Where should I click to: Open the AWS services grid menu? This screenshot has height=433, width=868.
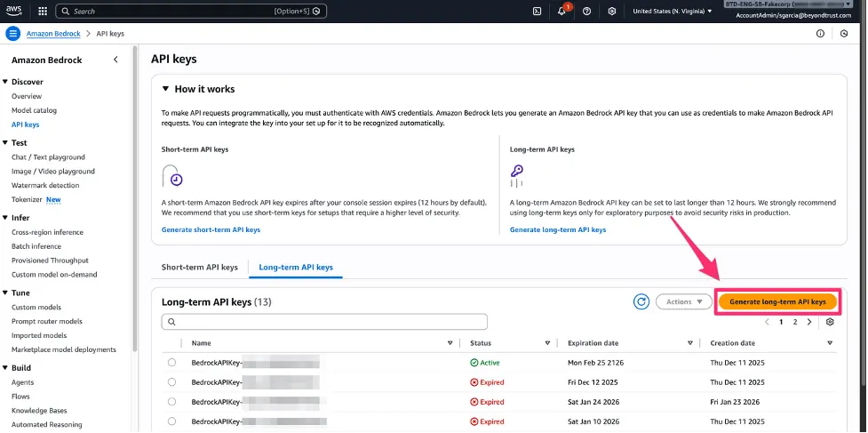pos(43,11)
